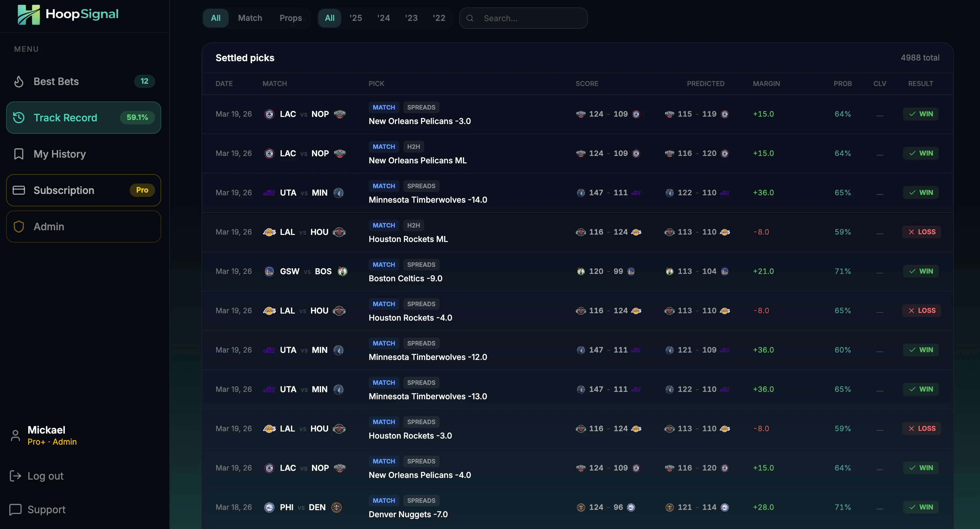Click the Track Record history icon
980x529 pixels.
click(19, 118)
